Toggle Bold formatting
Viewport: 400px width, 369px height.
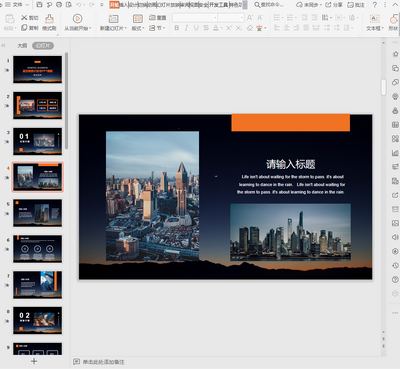tap(177, 28)
